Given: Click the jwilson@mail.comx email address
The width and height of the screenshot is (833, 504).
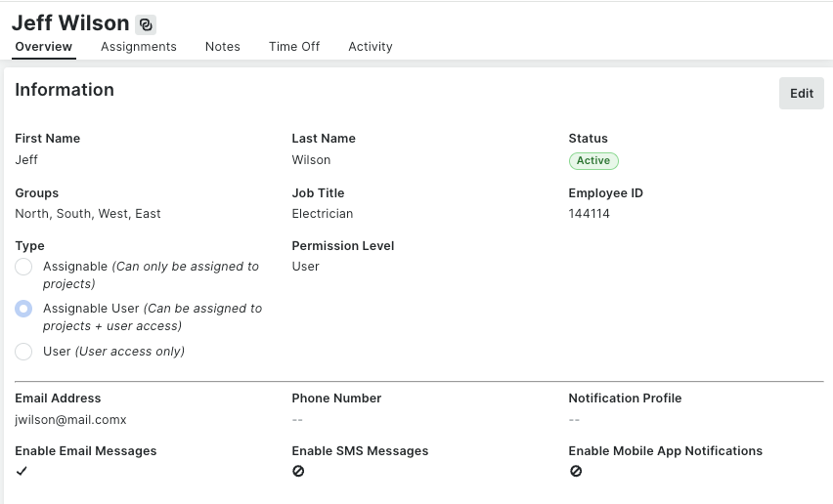Looking at the screenshot, I should click(x=70, y=420).
